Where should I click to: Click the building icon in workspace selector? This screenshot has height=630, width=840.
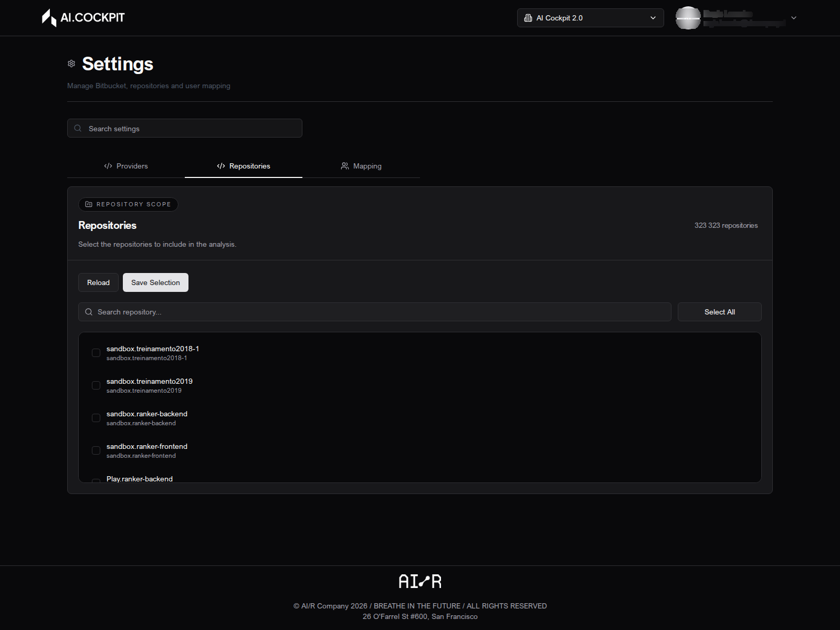(x=528, y=18)
